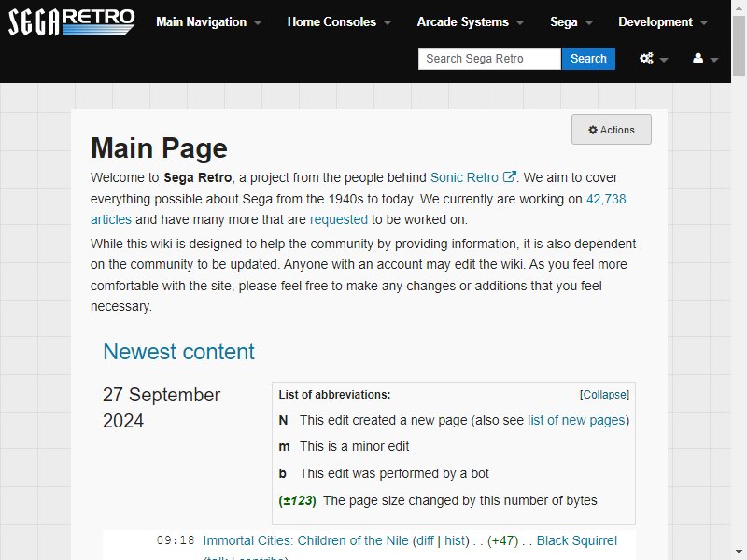This screenshot has height=560, width=747.
Task: Expand the Home Consoles dropdown
Action: tap(339, 21)
